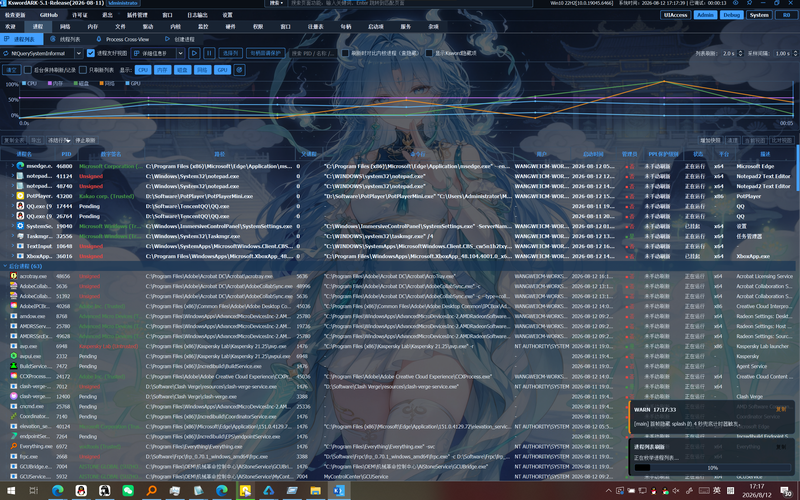Click the 选择列 choose columns button
800x500 pixels.
(230, 53)
